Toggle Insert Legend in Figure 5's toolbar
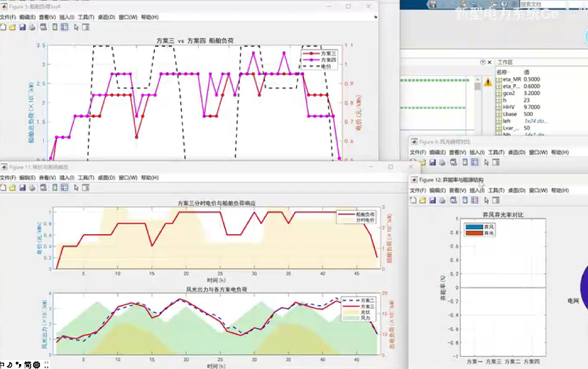The image size is (588, 369). (x=64, y=27)
